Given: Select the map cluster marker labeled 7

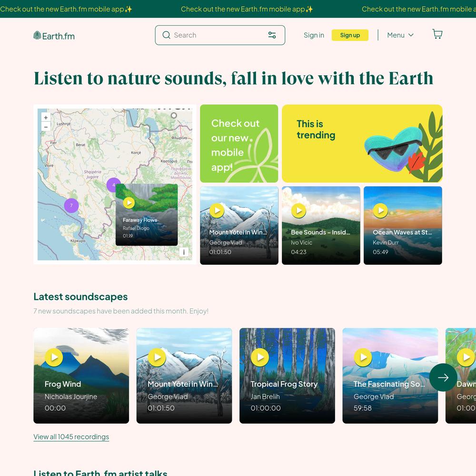Looking at the screenshot, I should pos(71,206).
